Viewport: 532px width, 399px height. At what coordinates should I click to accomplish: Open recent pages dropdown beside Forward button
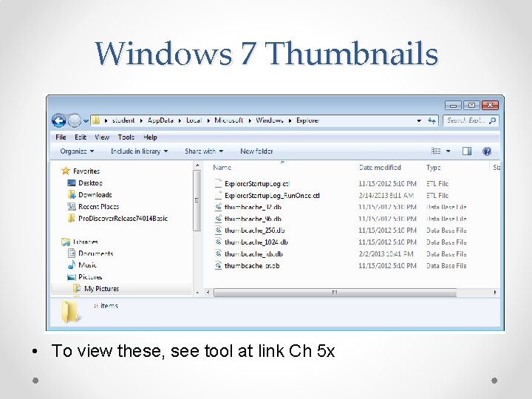[86, 120]
